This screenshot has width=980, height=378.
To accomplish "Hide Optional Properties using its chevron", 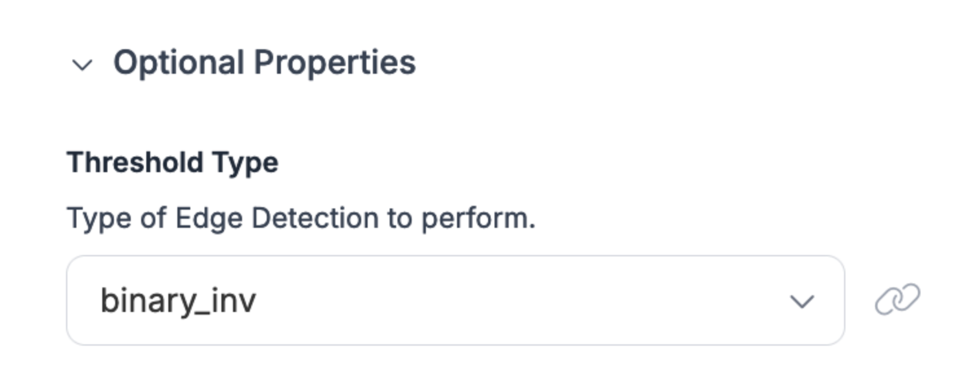I will coord(82,65).
